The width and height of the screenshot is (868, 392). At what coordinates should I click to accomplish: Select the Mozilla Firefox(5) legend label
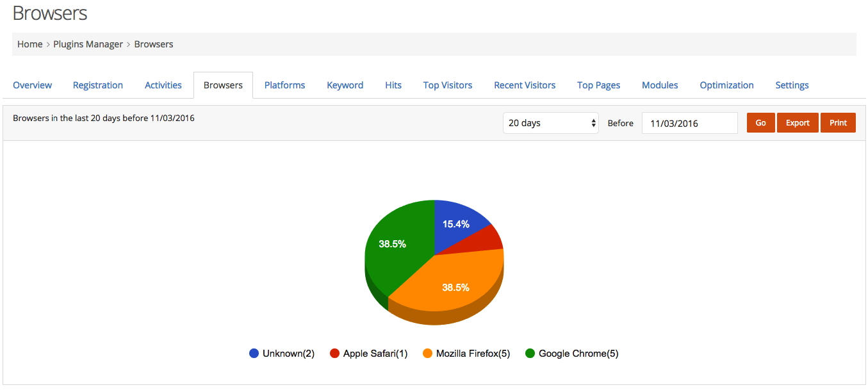[473, 354]
